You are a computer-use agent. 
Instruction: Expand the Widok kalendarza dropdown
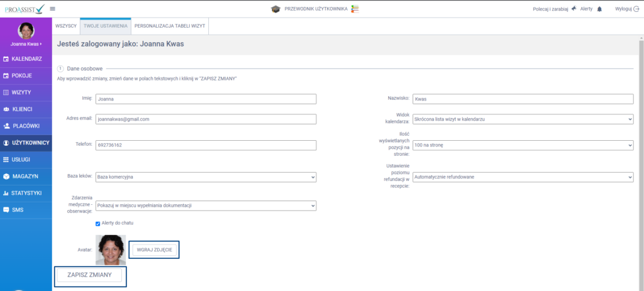pyautogui.click(x=522, y=119)
